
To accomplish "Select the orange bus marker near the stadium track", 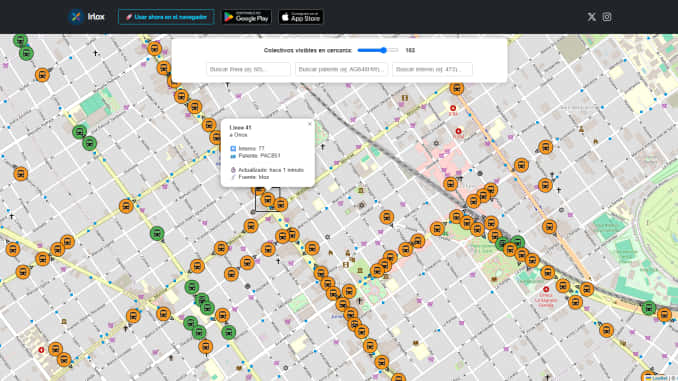I will pyautogui.click(x=550, y=227).
